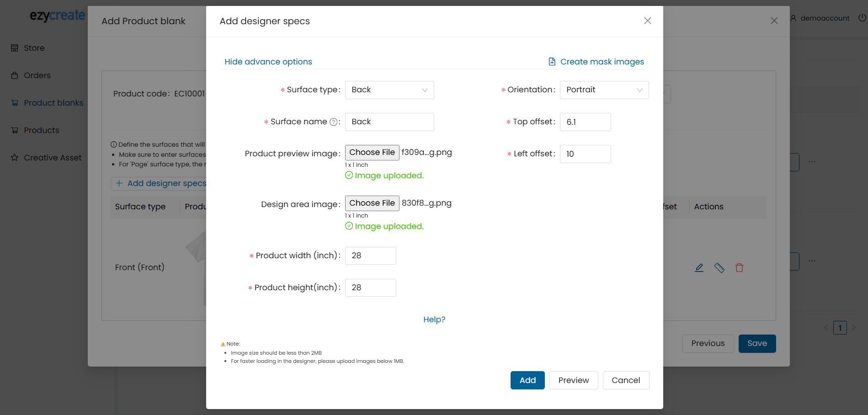Choose file for Product preview image
Viewport: 868px width, 415px height.
[x=372, y=153]
